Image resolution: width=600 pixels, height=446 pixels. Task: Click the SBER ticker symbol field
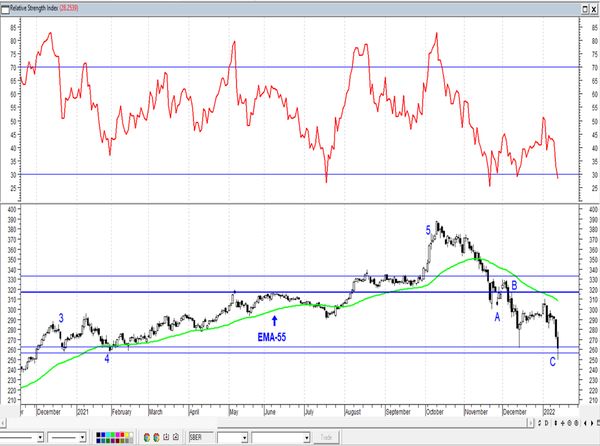click(x=201, y=437)
